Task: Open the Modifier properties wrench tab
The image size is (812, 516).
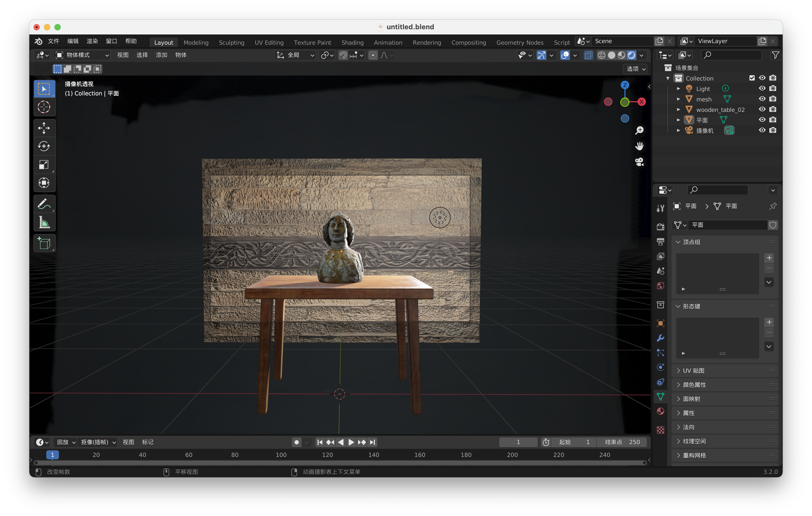Action: click(660, 338)
